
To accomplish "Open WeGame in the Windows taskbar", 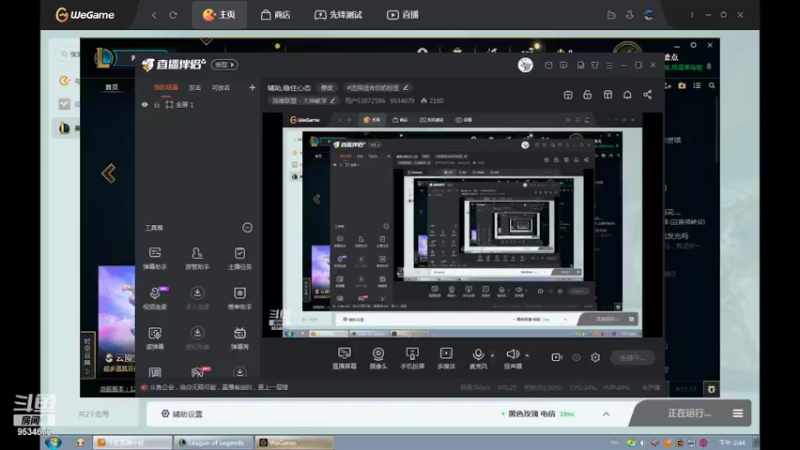I will point(295,442).
